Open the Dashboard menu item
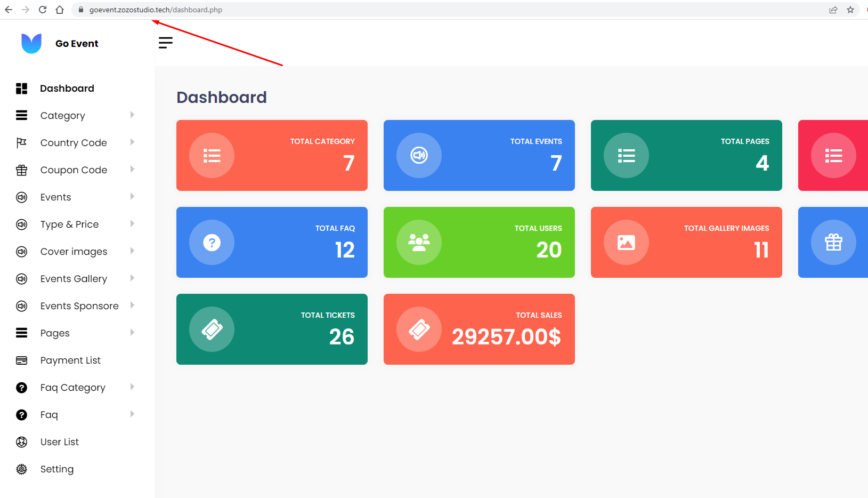The image size is (868, 498). coord(67,89)
